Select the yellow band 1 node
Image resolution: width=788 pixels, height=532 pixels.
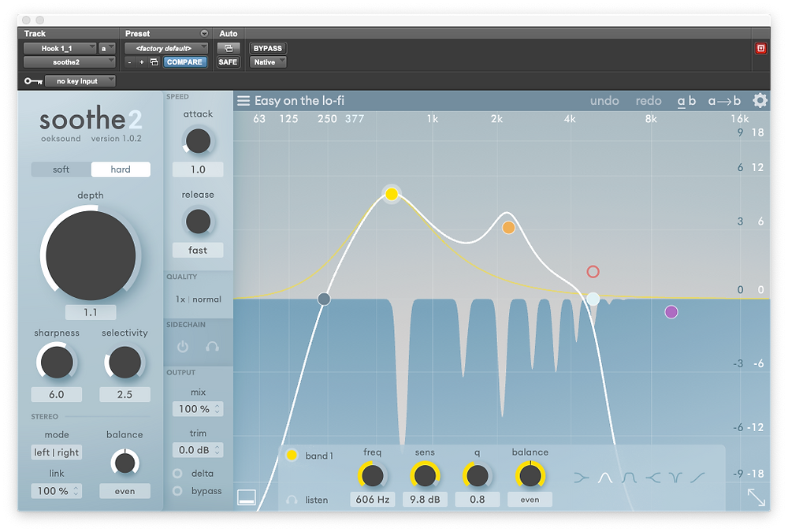point(392,194)
